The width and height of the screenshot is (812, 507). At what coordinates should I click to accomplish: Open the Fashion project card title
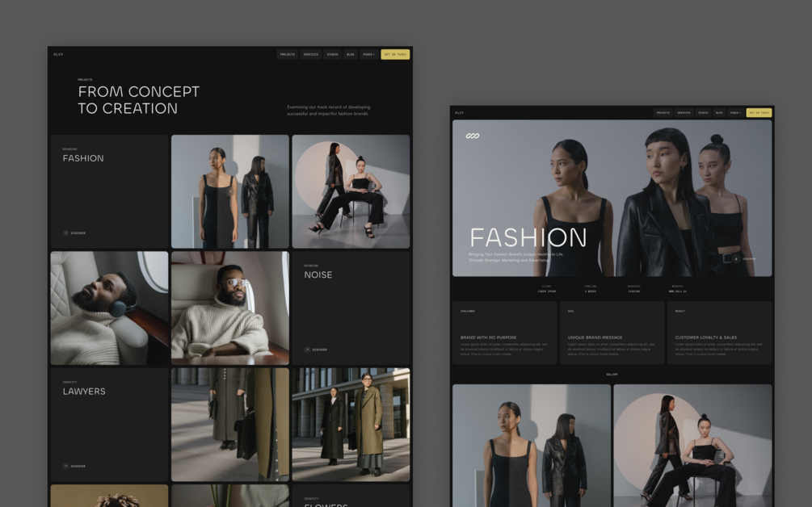pyautogui.click(x=83, y=158)
